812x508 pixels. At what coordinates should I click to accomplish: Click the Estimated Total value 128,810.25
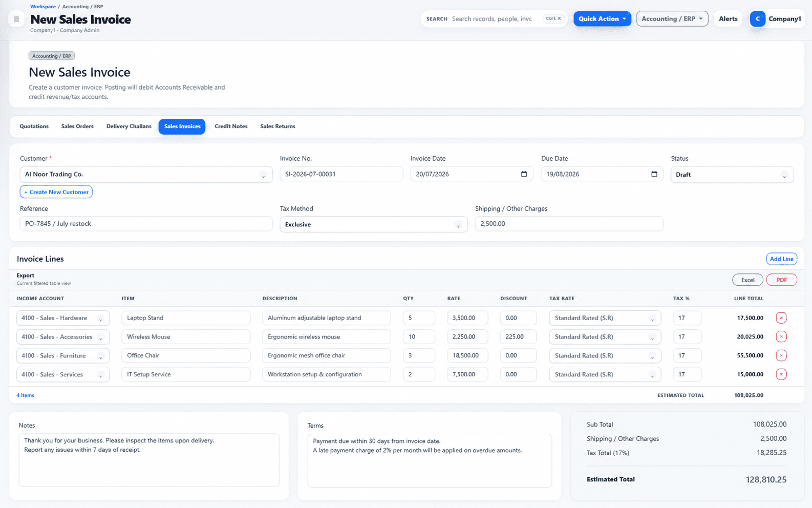click(x=766, y=480)
